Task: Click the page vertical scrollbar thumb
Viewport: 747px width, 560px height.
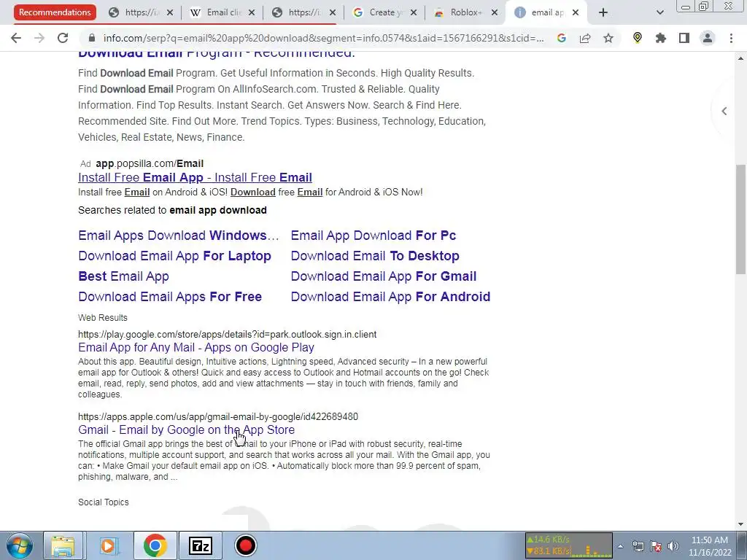Action: [x=741, y=219]
